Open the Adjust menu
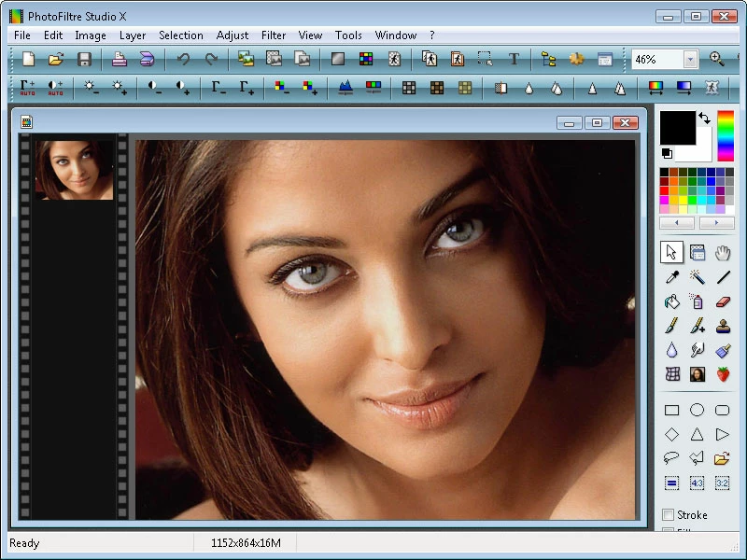 tap(232, 35)
